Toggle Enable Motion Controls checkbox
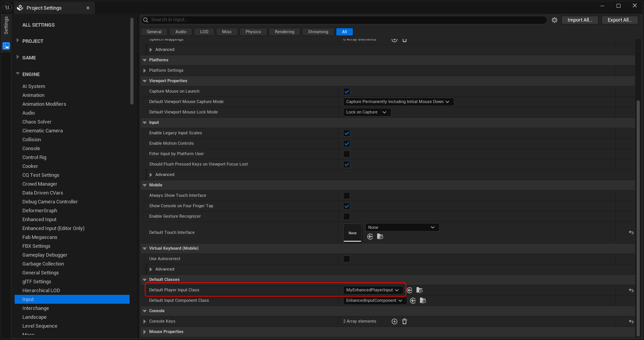The image size is (644, 340). click(x=347, y=144)
